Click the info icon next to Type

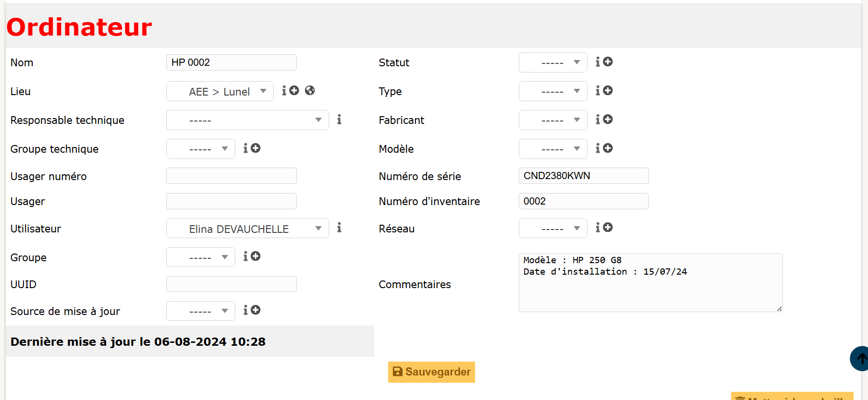point(598,91)
